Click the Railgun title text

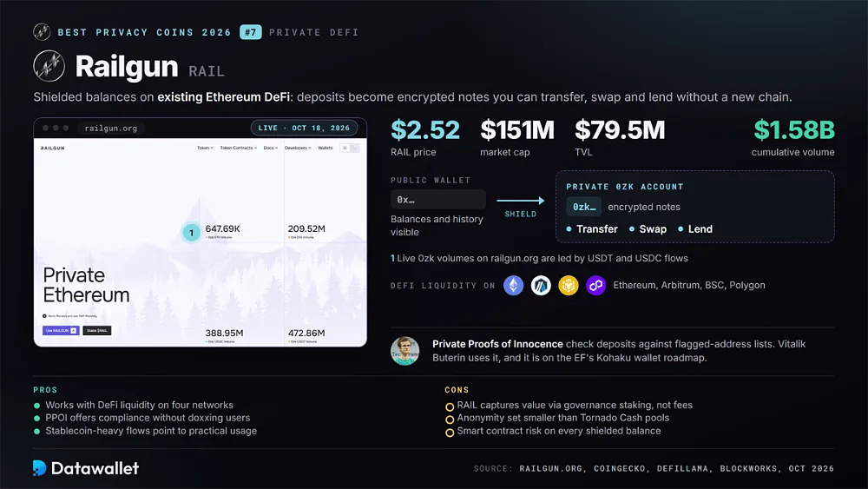click(x=126, y=67)
